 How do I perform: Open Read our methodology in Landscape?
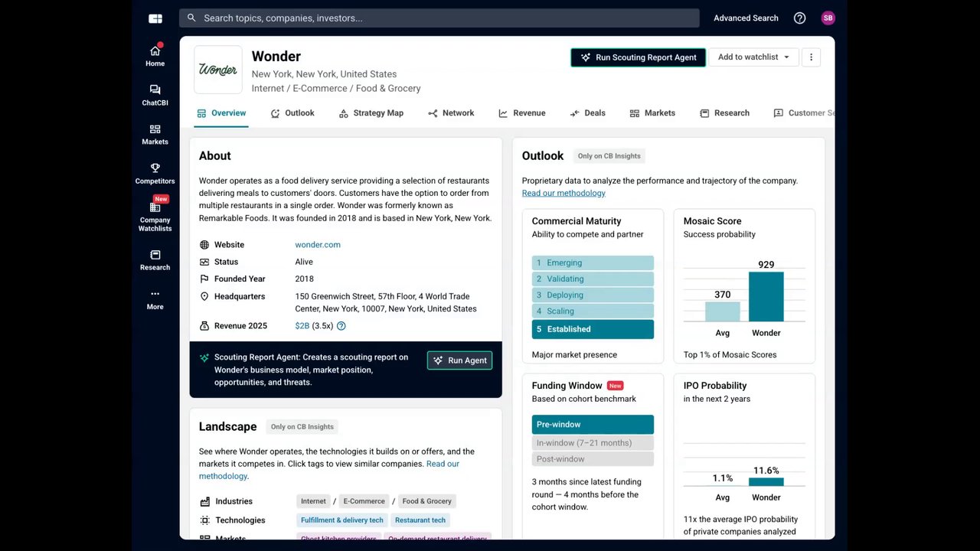pyautogui.click(x=443, y=464)
